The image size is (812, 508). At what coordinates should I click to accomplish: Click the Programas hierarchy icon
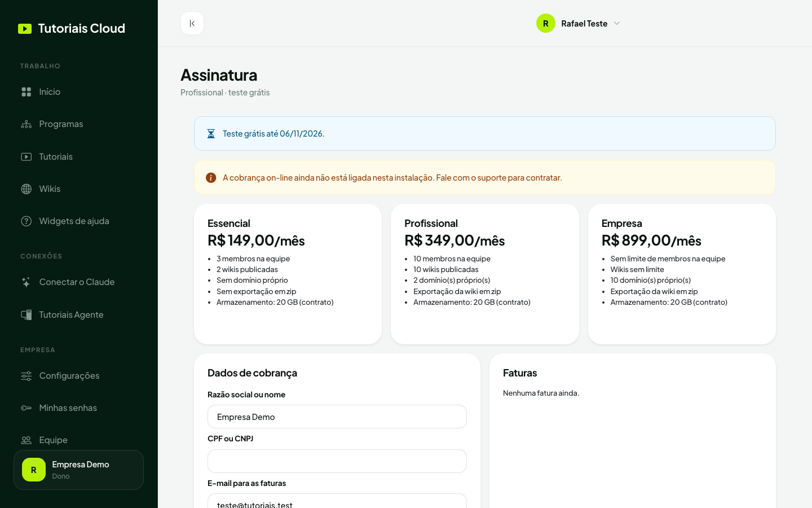tap(27, 124)
